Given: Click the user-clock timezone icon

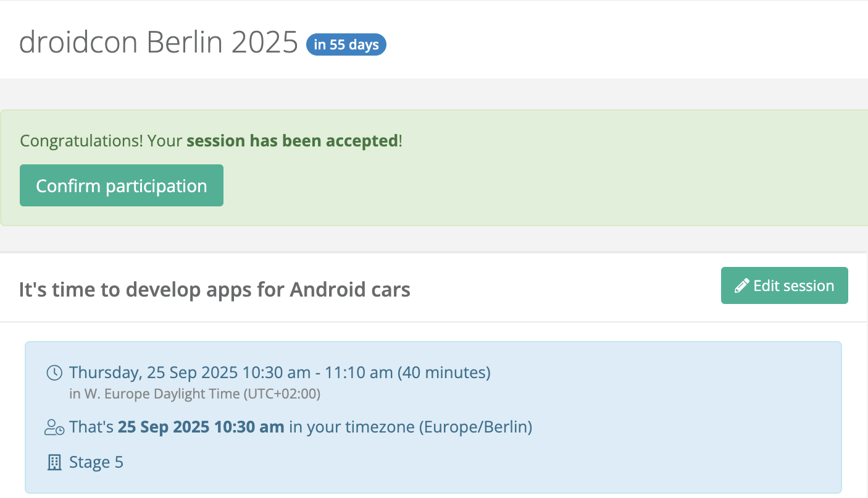Looking at the screenshot, I should (x=55, y=427).
